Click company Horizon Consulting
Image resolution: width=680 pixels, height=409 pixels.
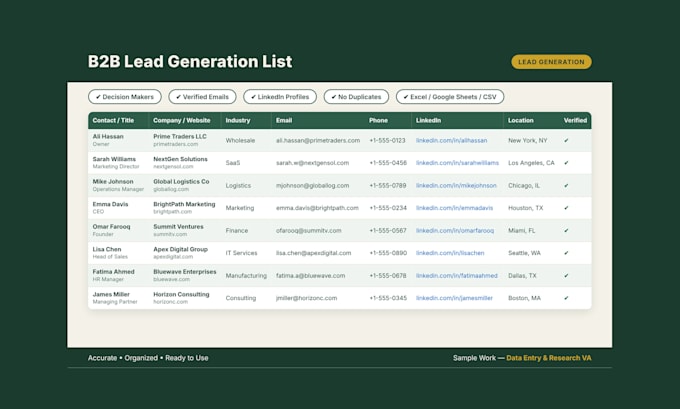[181, 294]
